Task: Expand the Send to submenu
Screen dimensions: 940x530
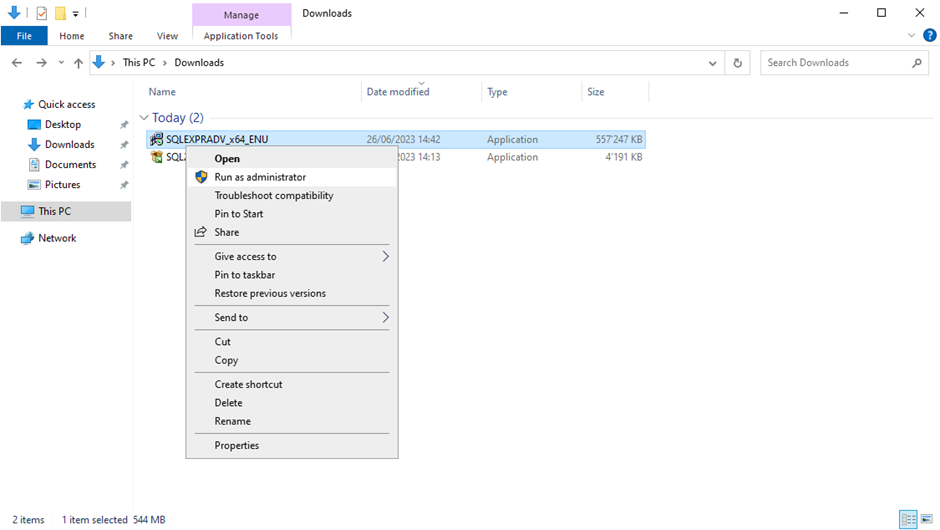Action: click(x=292, y=318)
